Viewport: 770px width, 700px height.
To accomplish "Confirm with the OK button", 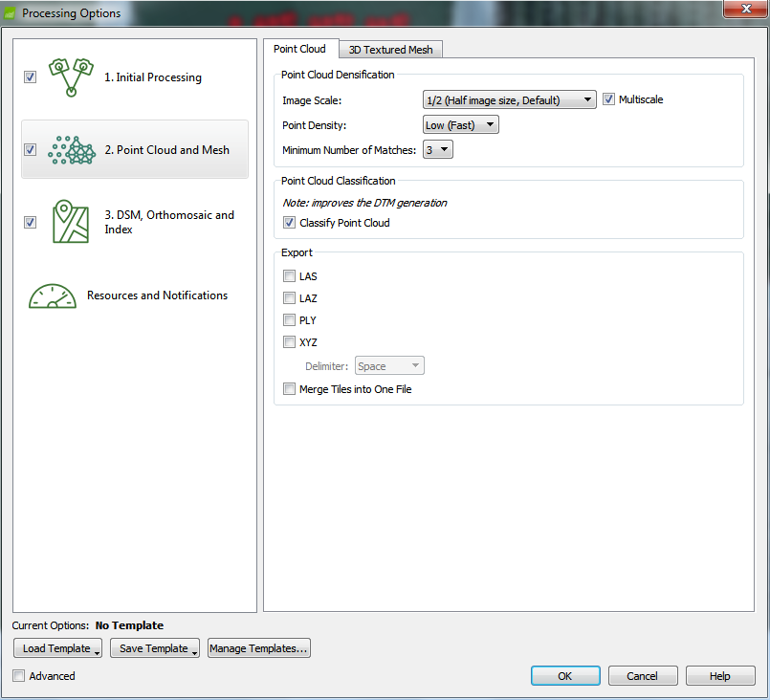I will [x=565, y=676].
